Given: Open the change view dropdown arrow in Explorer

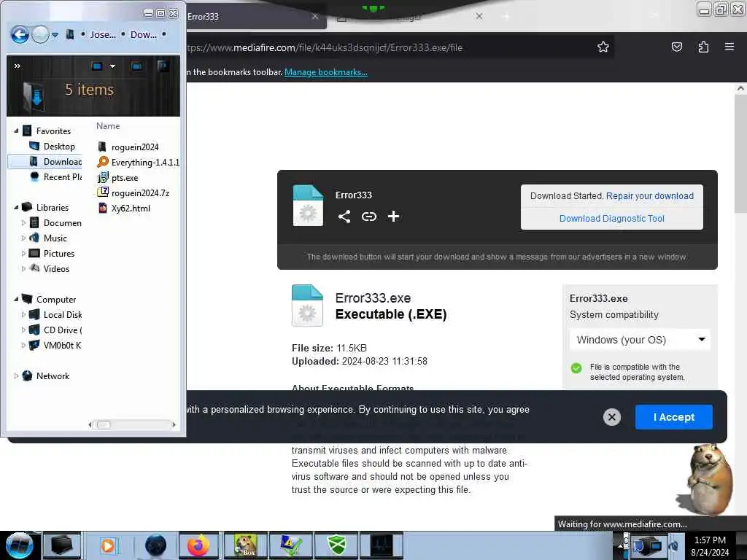Looking at the screenshot, I should coord(113,66).
